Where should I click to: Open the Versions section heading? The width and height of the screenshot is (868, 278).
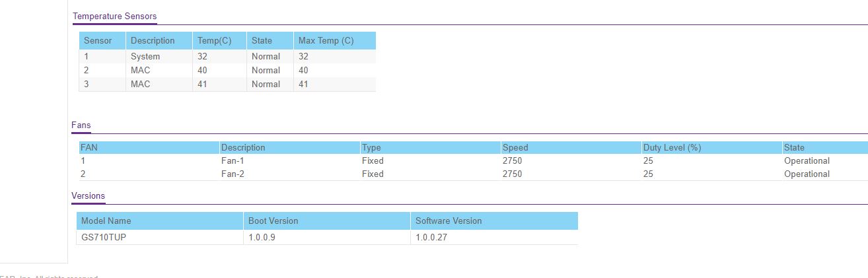click(88, 195)
